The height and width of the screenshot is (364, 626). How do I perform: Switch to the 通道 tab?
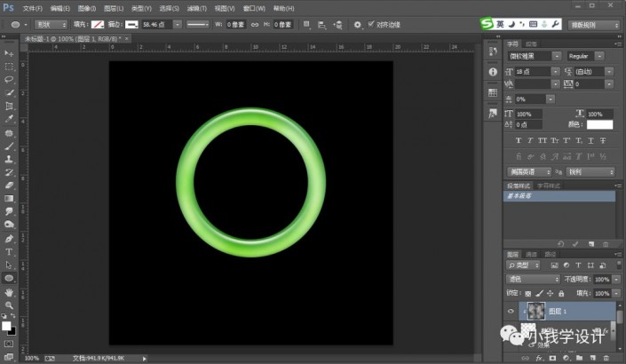531,254
